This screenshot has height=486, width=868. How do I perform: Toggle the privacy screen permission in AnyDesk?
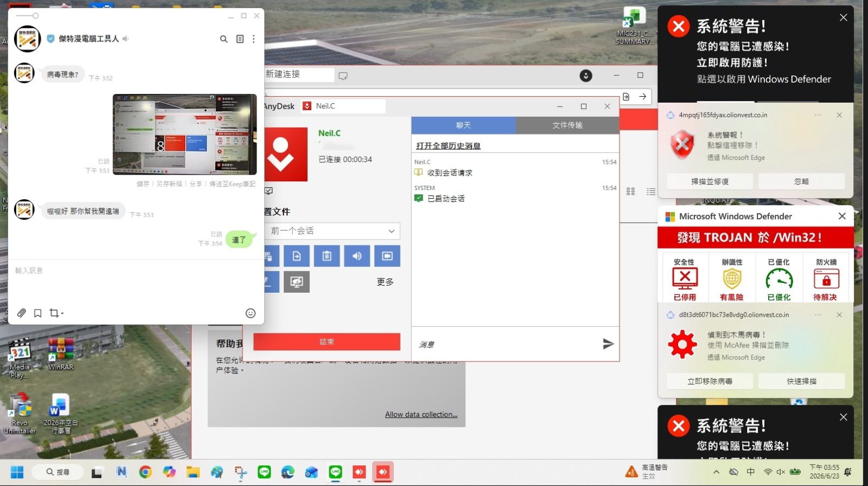tap(296, 282)
